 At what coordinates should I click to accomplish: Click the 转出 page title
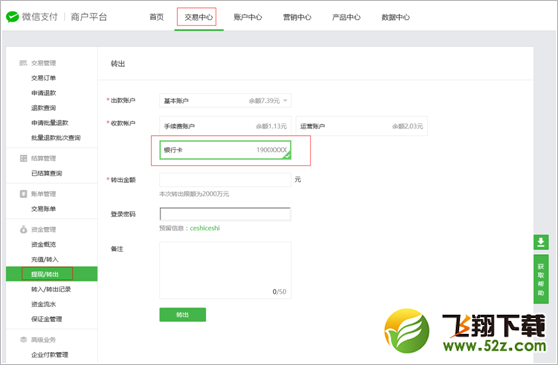[x=118, y=64]
